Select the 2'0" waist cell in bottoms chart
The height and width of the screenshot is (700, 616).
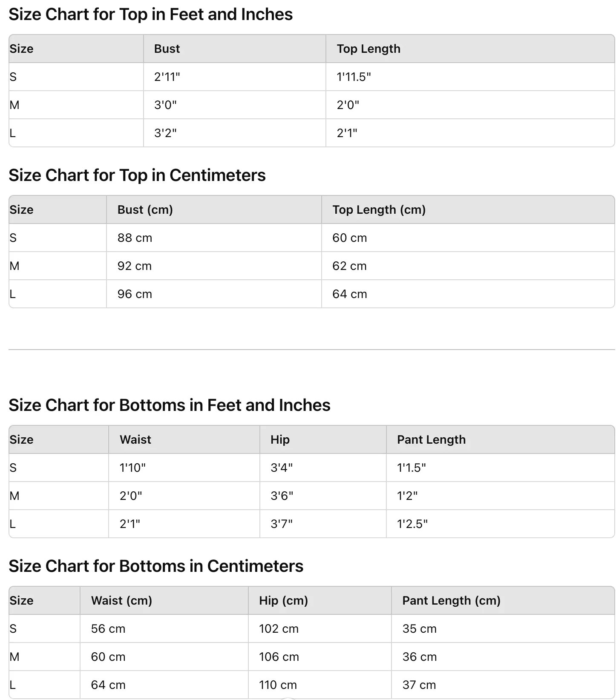click(184, 496)
